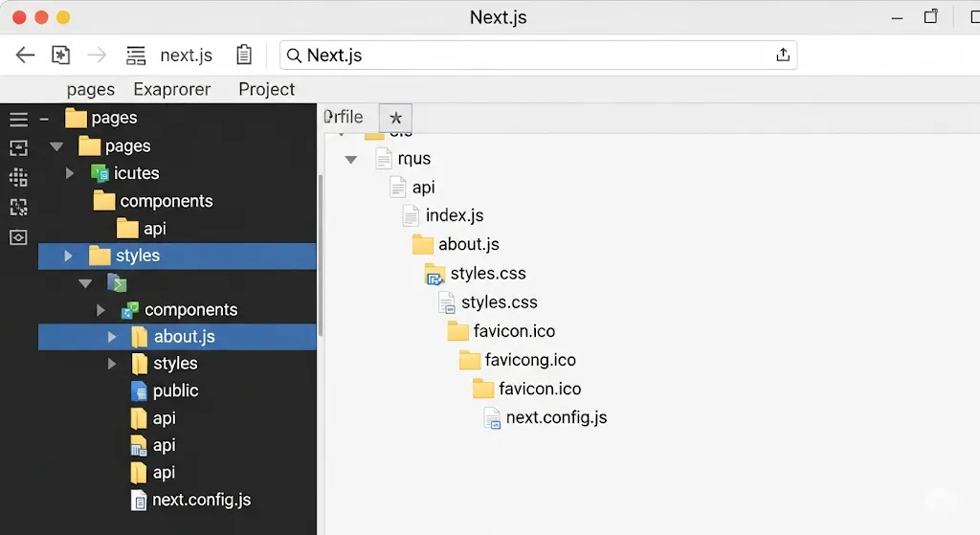Click the list layout icon before next.js

136,55
